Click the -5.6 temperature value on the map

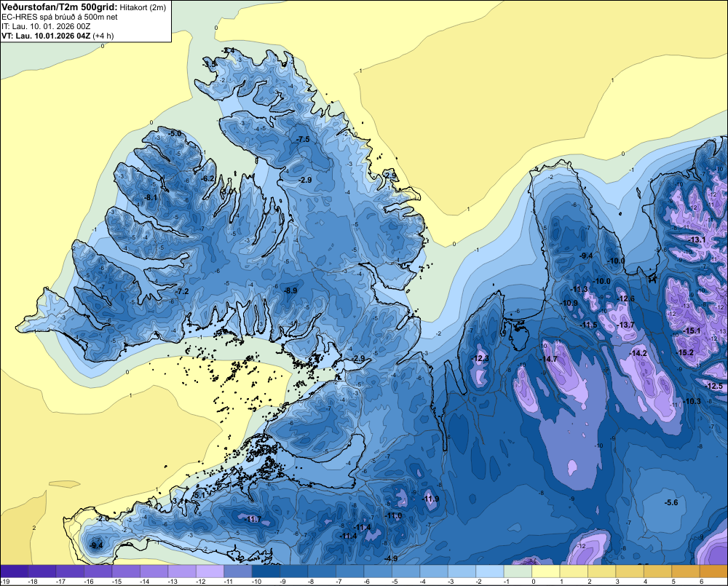[671, 502]
